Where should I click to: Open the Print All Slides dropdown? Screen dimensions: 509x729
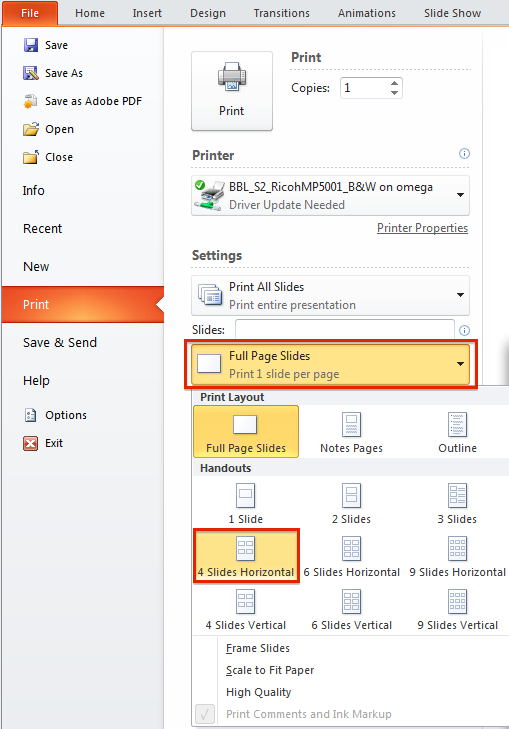coord(331,296)
